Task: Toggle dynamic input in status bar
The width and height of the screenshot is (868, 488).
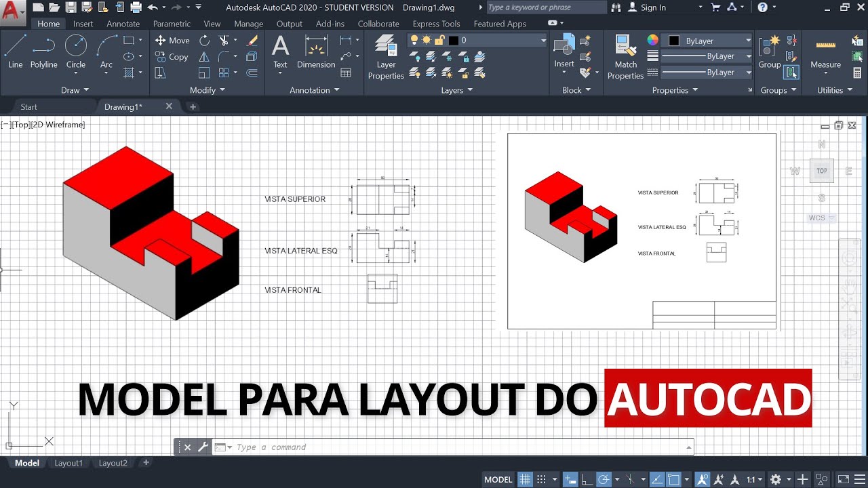Action: pyautogui.click(x=570, y=479)
